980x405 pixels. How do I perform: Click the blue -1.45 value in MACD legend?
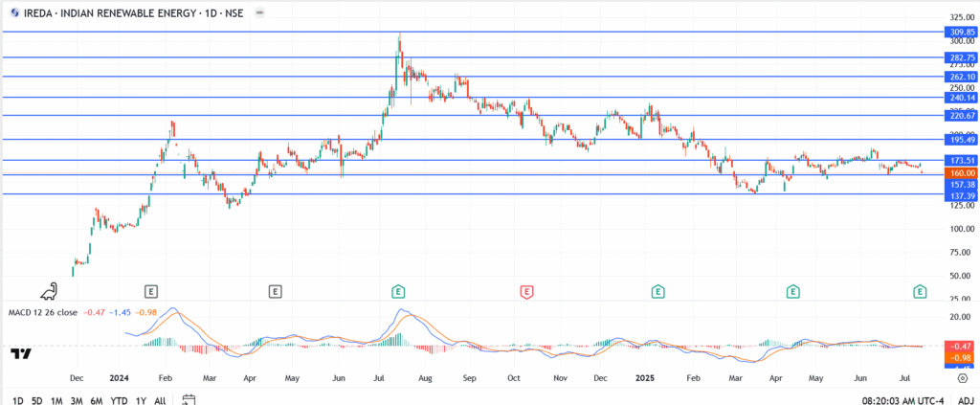pyautogui.click(x=119, y=312)
